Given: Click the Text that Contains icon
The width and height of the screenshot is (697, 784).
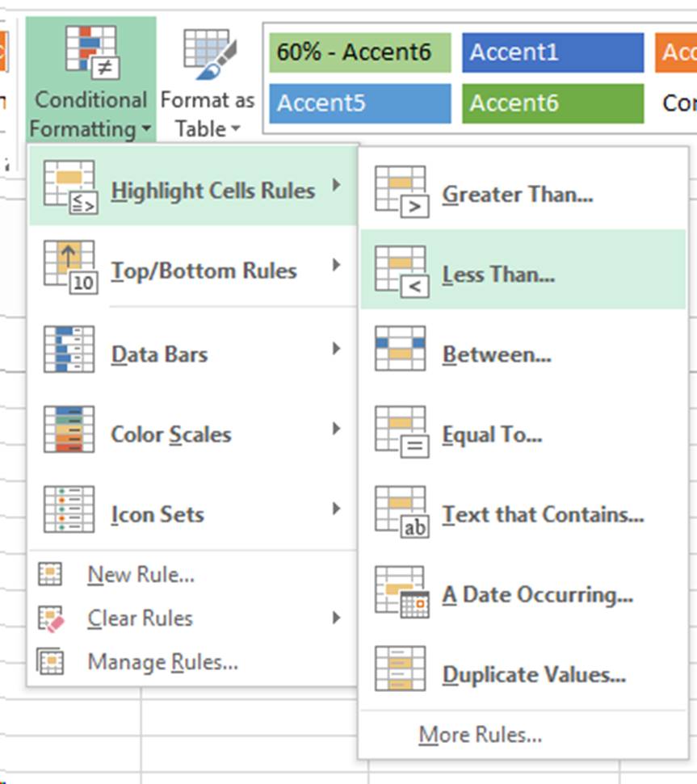Looking at the screenshot, I should point(402,512).
